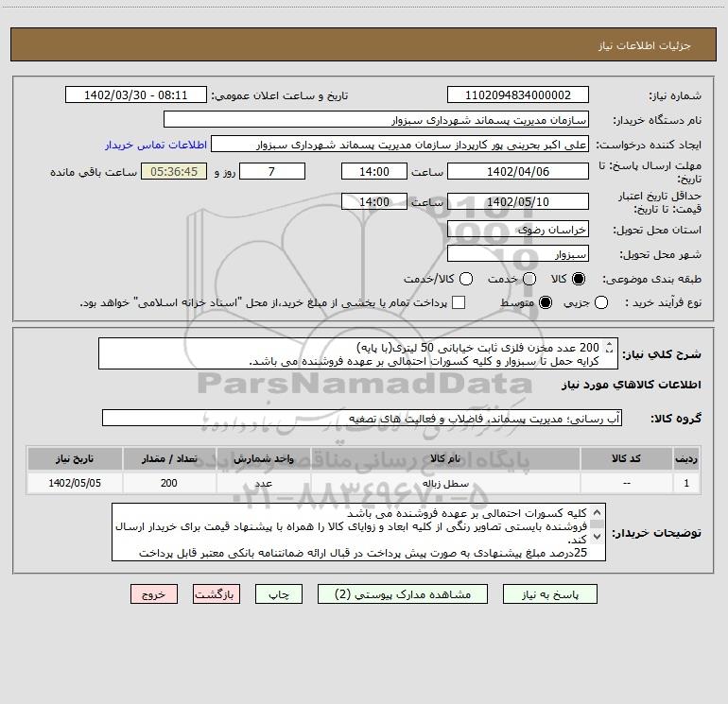Click the 'بازگشت' back button
The width and height of the screenshot is (728, 704).
click(x=217, y=594)
